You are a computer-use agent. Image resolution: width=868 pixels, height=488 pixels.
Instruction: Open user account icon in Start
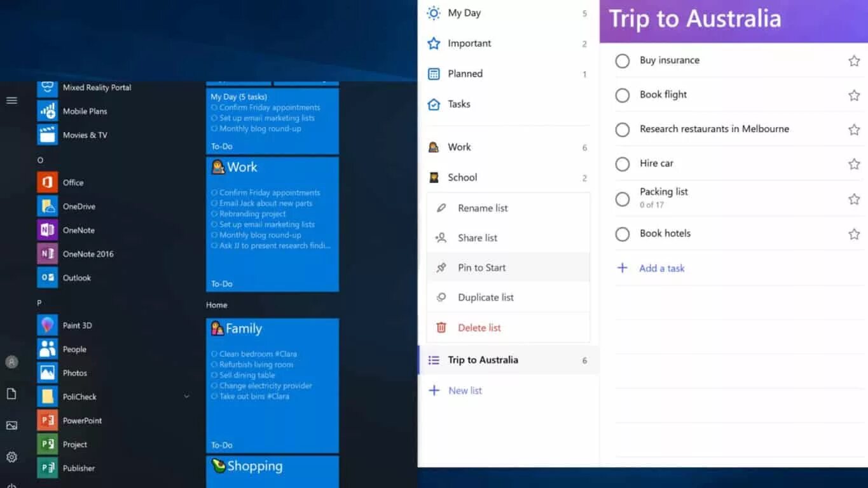point(11,362)
